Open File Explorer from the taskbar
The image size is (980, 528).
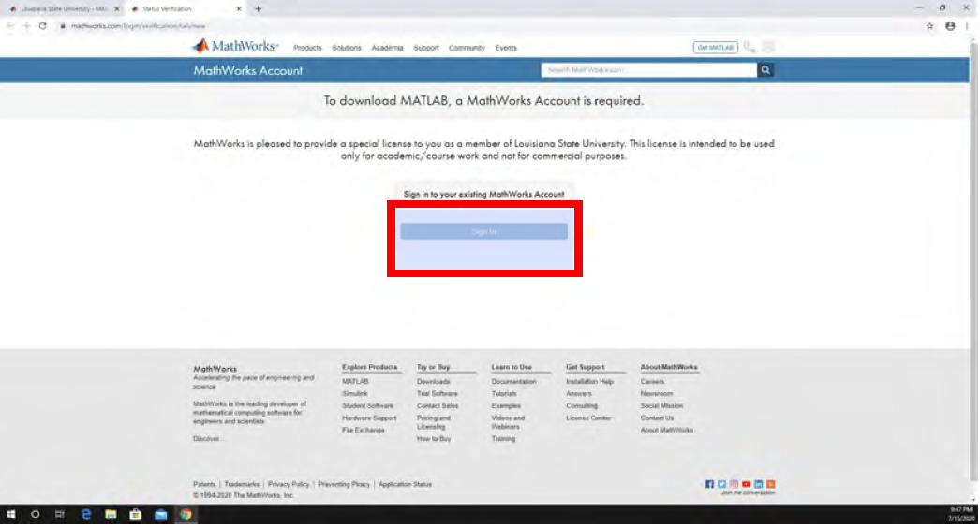pyautogui.click(x=110, y=514)
